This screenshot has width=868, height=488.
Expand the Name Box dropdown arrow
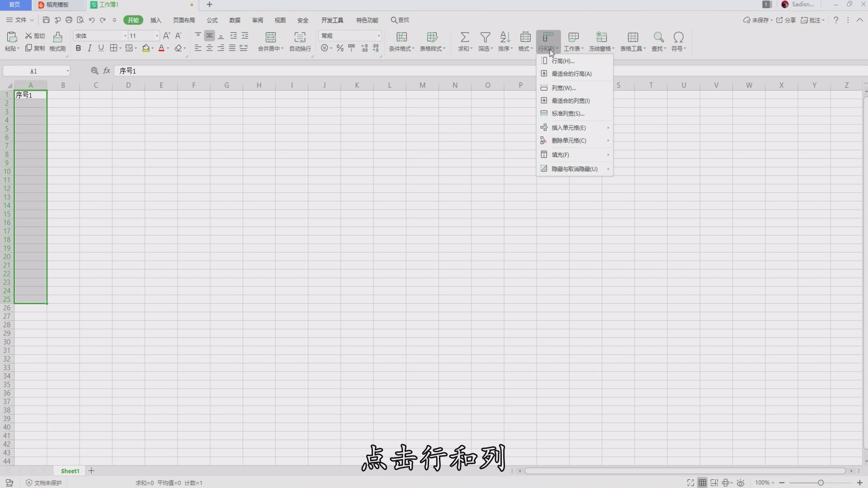[x=67, y=71]
